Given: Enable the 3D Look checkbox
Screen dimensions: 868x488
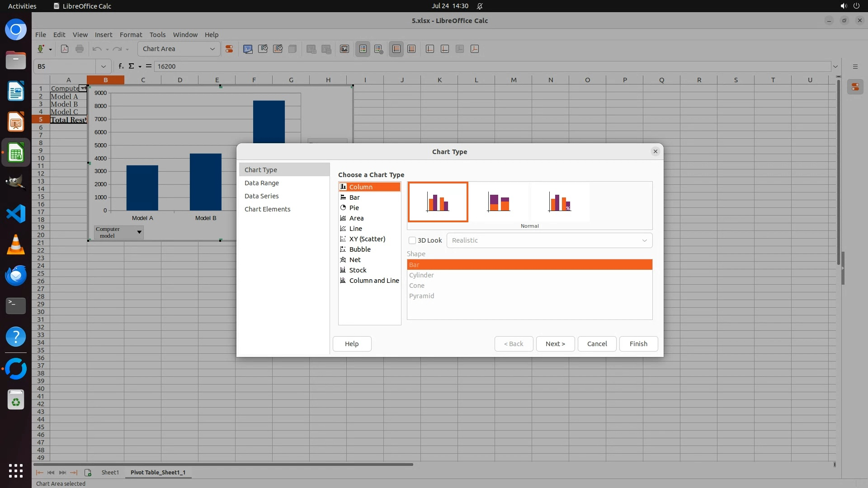Looking at the screenshot, I should click(x=412, y=240).
